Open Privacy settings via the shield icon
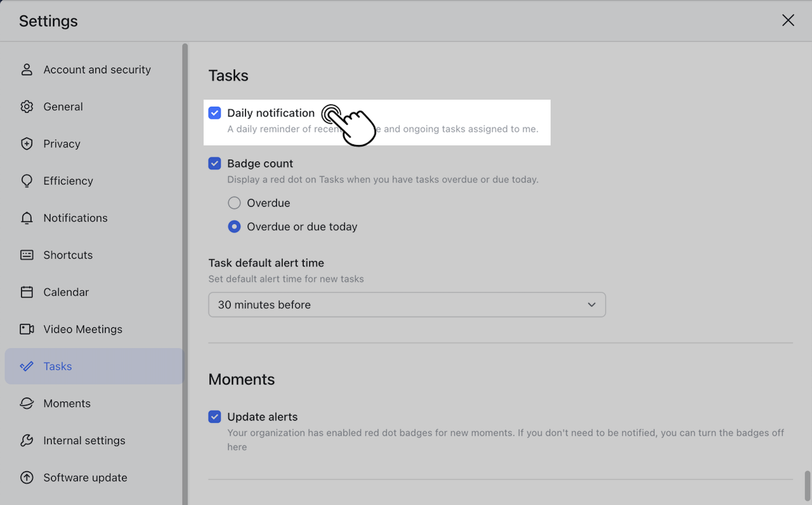 [26, 144]
